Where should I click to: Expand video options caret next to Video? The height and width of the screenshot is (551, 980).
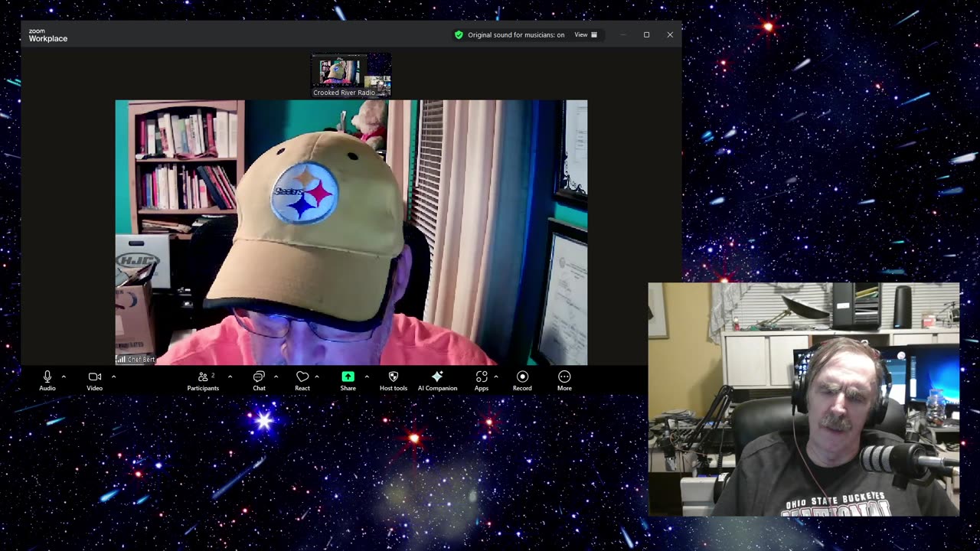113,377
